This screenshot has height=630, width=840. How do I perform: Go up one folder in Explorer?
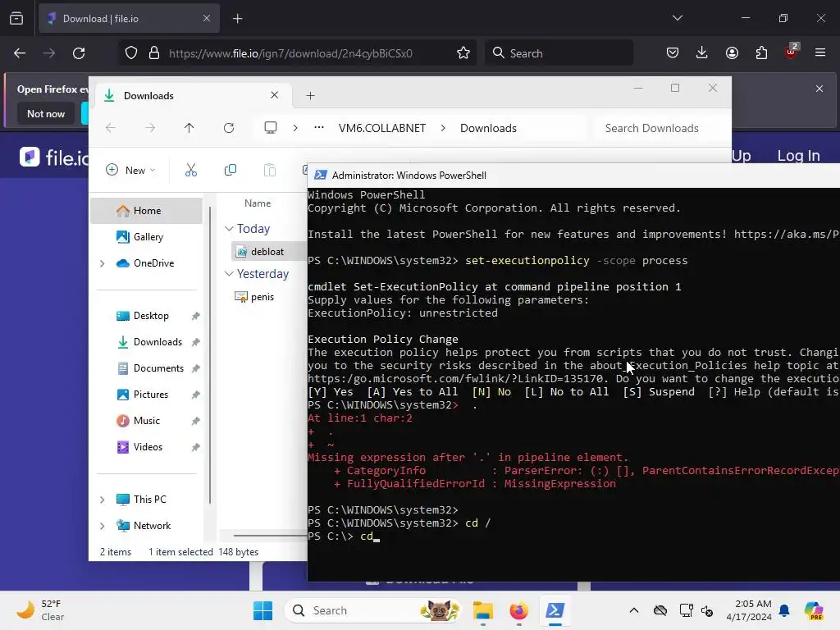click(189, 128)
